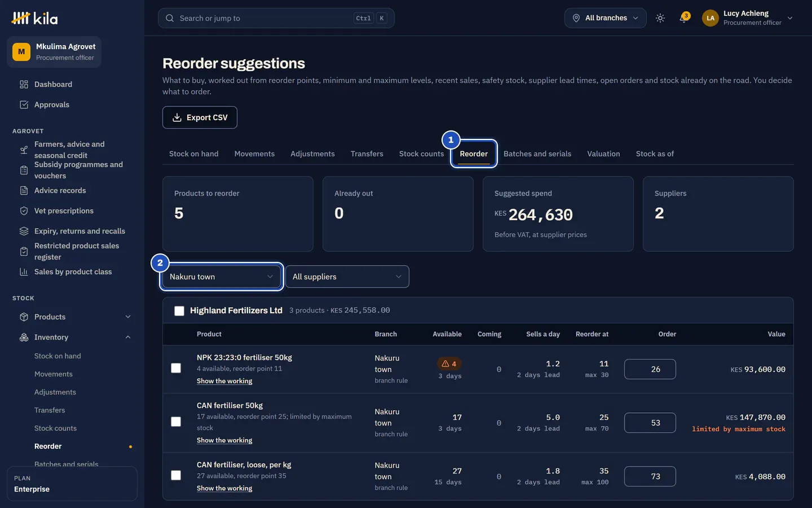Click the Kila logo
Image resolution: width=812 pixels, height=508 pixels.
34,18
